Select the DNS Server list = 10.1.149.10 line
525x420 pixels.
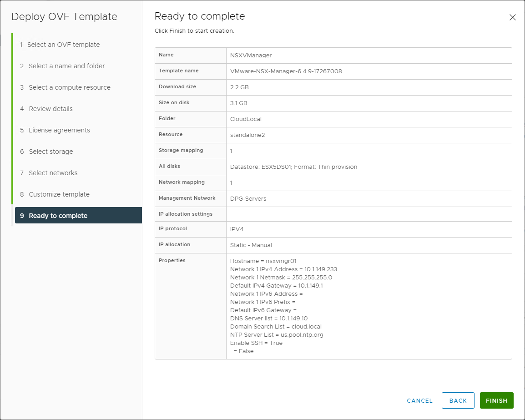coord(269,319)
